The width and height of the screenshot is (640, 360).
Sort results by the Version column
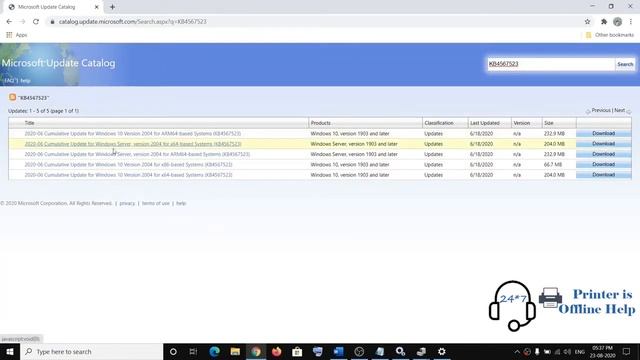pos(522,123)
